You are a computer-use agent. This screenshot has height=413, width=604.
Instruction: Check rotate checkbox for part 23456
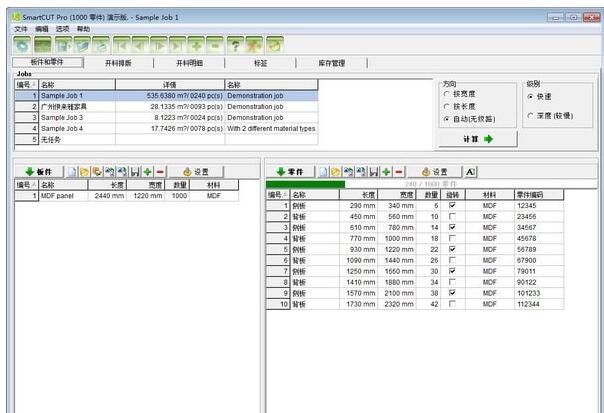pos(453,217)
